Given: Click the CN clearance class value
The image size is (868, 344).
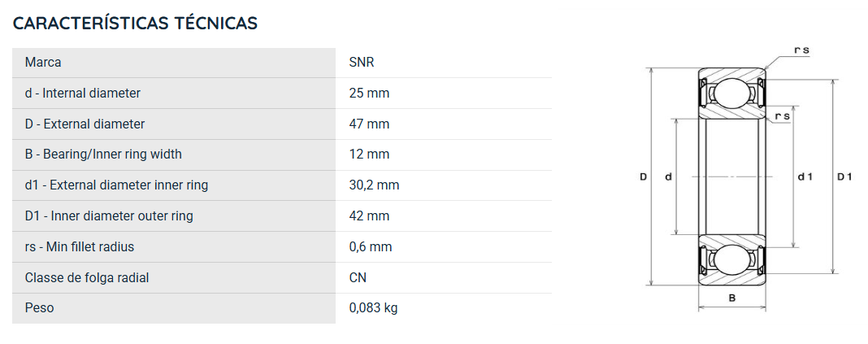Looking at the screenshot, I should [x=358, y=277].
